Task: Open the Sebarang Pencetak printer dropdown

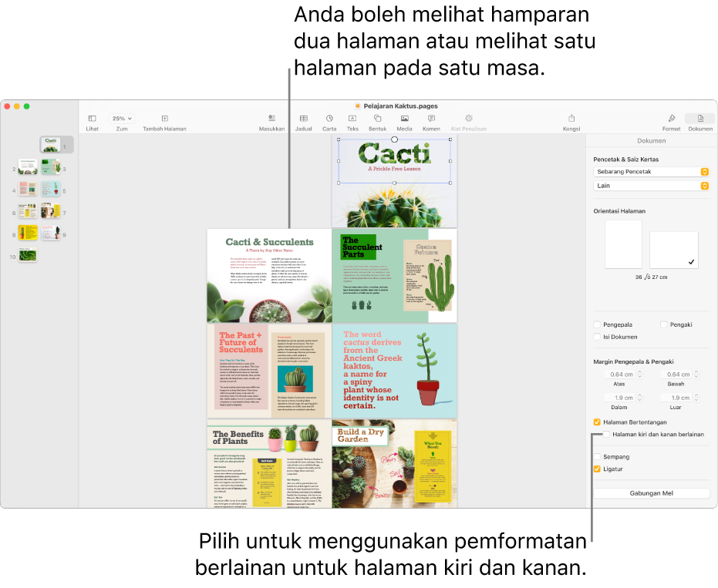Action: point(651,172)
